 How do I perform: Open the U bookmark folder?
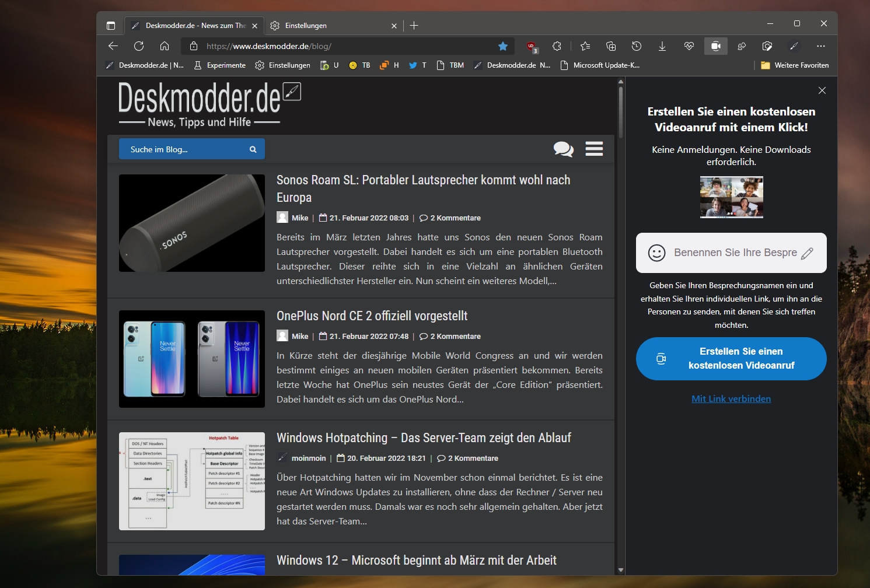coord(330,65)
